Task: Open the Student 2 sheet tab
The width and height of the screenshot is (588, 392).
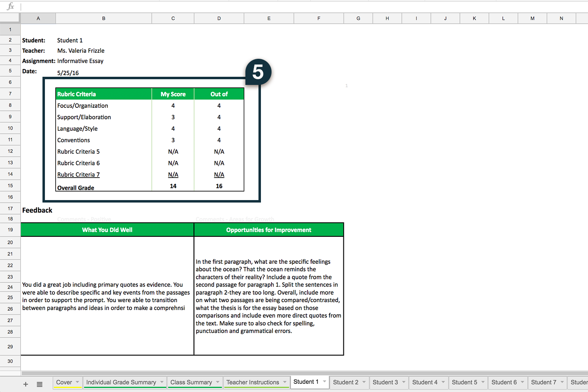Action: (345, 383)
